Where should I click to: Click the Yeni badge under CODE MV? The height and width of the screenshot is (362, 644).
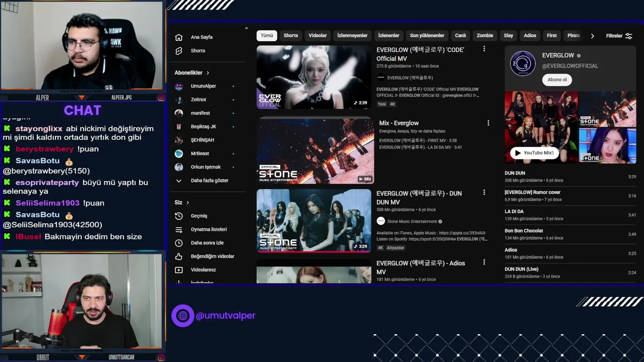pos(381,104)
